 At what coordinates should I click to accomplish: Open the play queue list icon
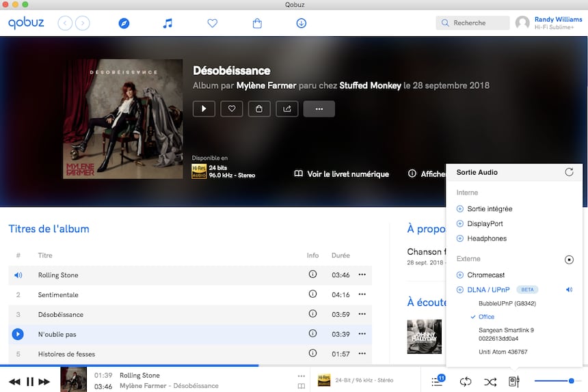[x=438, y=381]
